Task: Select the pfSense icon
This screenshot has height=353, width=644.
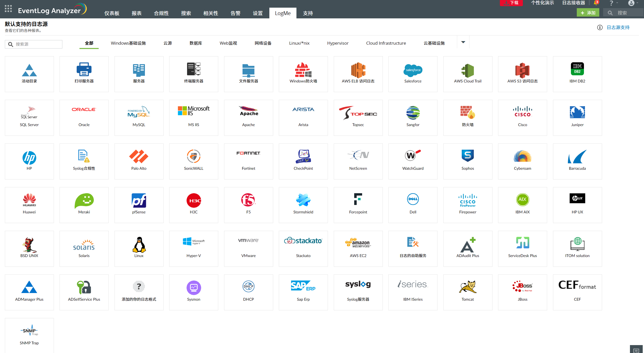Action: (139, 200)
